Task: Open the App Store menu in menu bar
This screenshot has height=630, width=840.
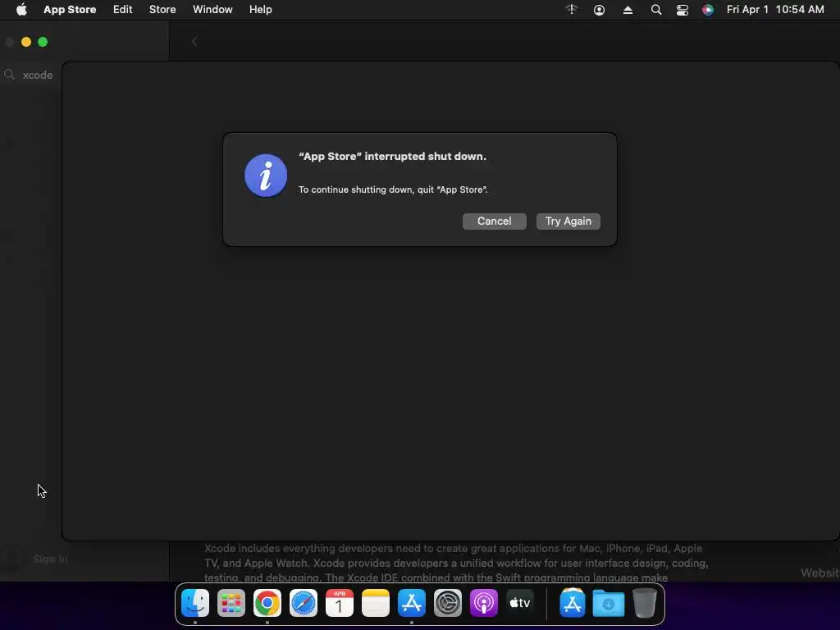Action: click(70, 10)
